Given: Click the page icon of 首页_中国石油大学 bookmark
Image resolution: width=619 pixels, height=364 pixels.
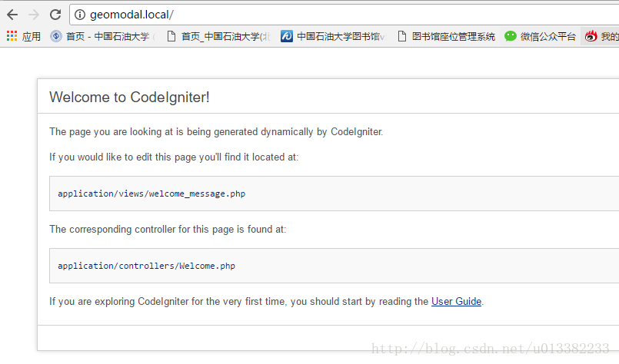Looking at the screenshot, I should tap(171, 36).
